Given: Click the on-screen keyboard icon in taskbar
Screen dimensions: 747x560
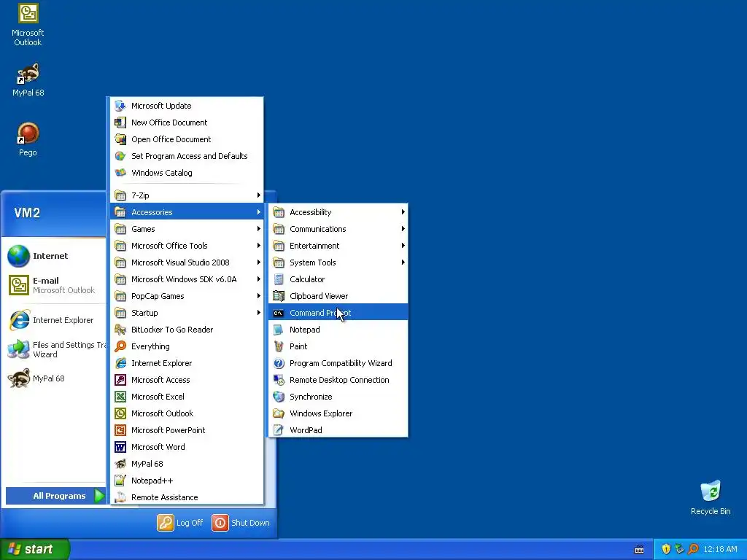Looking at the screenshot, I should coord(639,550).
